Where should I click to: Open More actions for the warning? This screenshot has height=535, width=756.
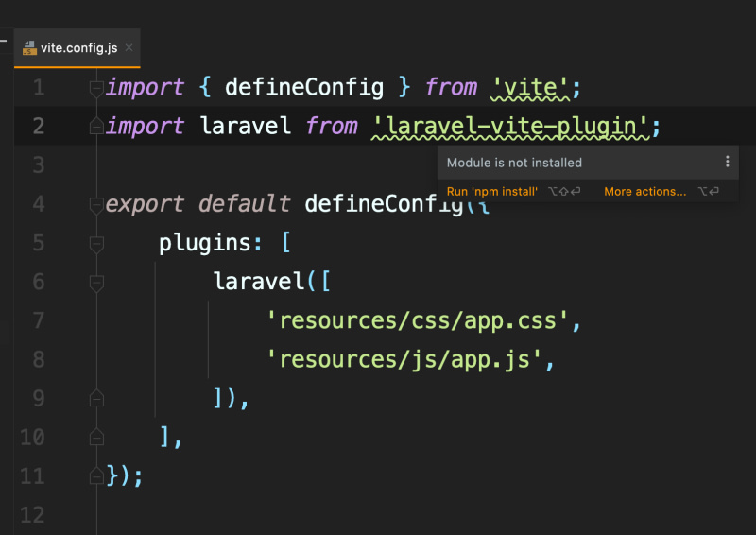pyautogui.click(x=644, y=192)
